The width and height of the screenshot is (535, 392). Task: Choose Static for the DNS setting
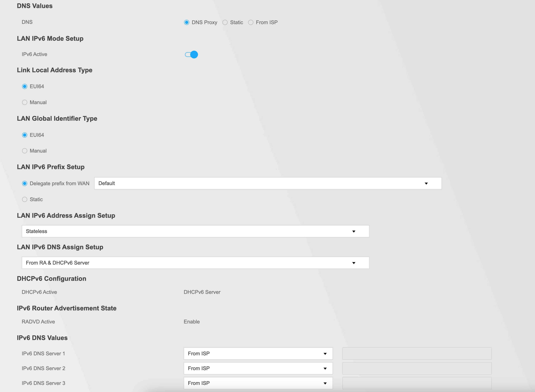[225, 22]
